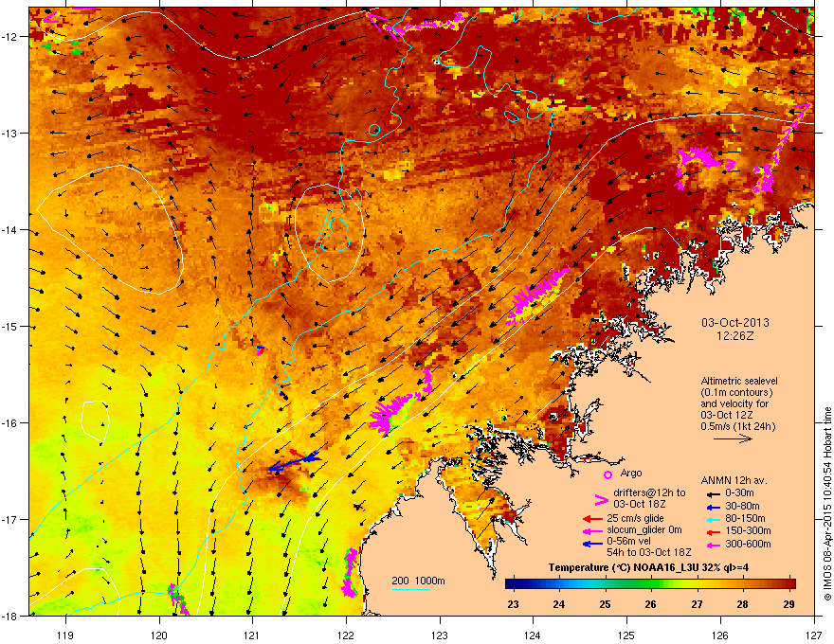The image size is (834, 644).
Task: Click the red 150-300m depth arrow
Action: click(x=712, y=531)
